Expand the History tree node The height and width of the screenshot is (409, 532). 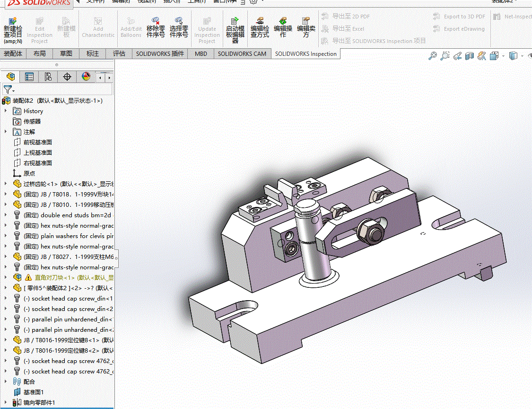[x=6, y=111]
